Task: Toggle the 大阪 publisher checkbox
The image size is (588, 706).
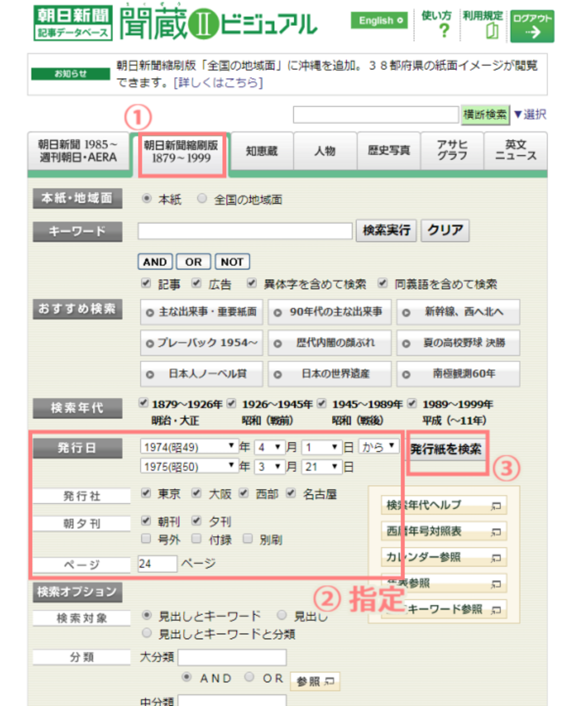Action: click(x=196, y=493)
